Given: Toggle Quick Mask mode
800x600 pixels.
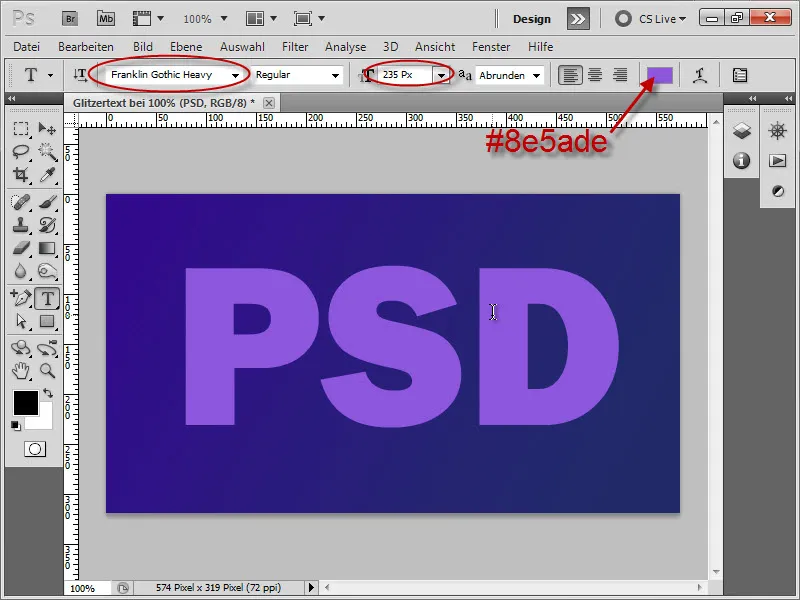Looking at the screenshot, I should (35, 449).
